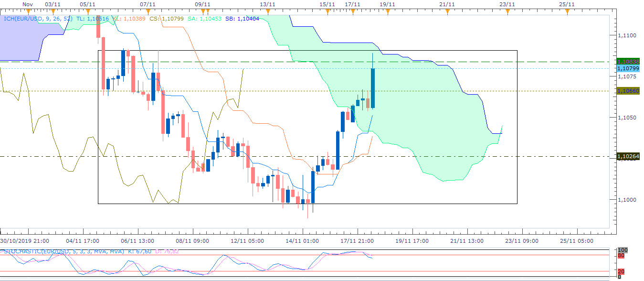The width and height of the screenshot is (644, 281).
Task: Click the 1,1100 price axis label
Action: click(627, 35)
